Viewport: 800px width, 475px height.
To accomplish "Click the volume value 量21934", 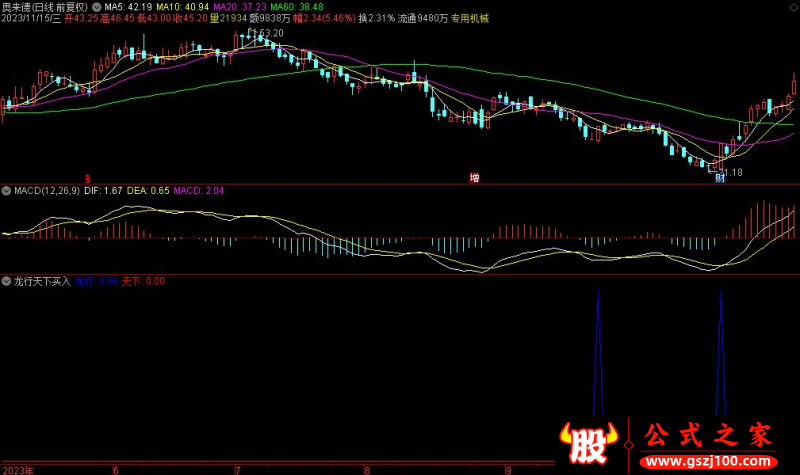I will pyautogui.click(x=229, y=18).
